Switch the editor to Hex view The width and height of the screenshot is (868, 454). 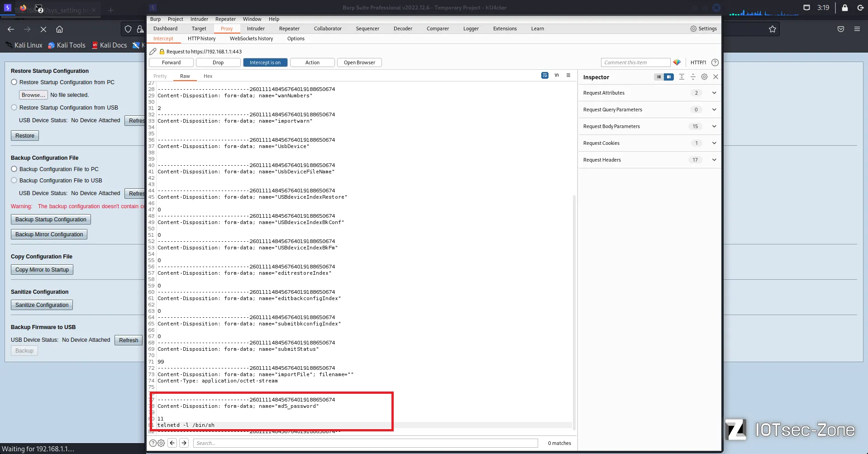pyautogui.click(x=208, y=76)
